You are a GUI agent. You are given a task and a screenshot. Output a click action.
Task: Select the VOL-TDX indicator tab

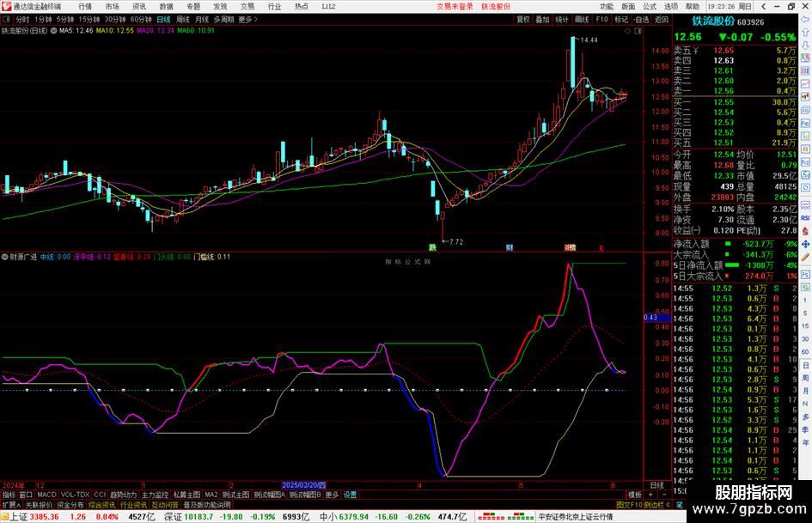[x=75, y=495]
